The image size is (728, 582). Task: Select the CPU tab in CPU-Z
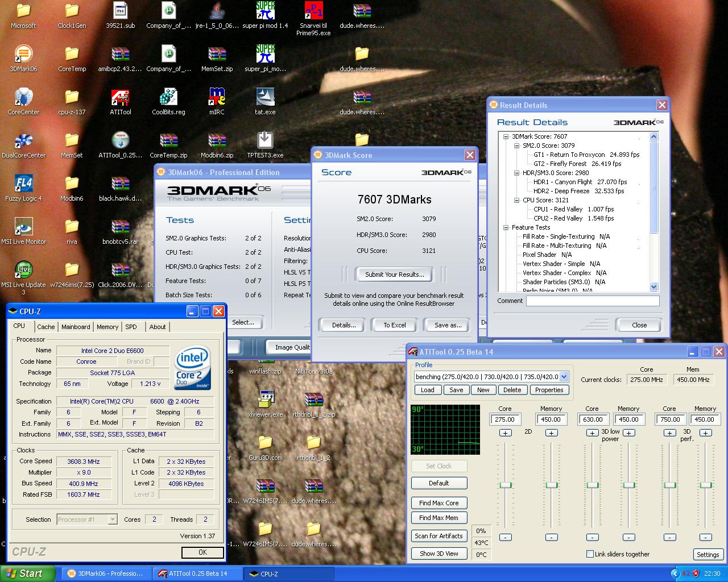click(19, 326)
